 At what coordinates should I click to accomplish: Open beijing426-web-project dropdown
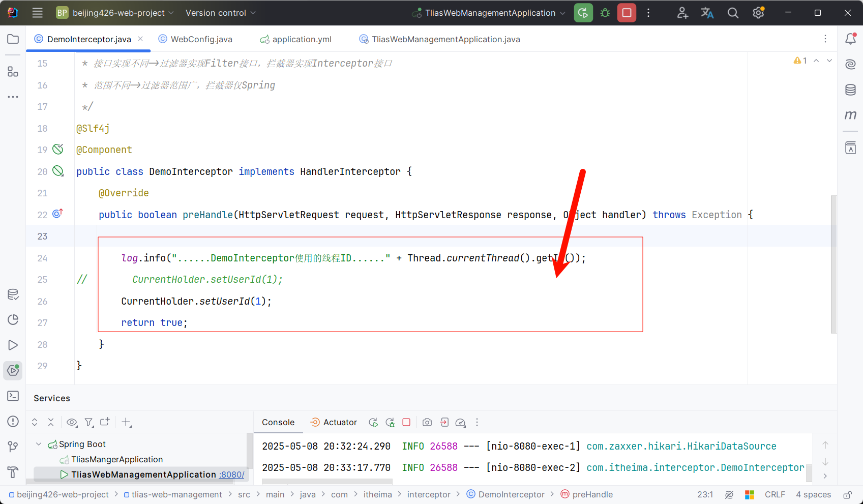pos(115,13)
